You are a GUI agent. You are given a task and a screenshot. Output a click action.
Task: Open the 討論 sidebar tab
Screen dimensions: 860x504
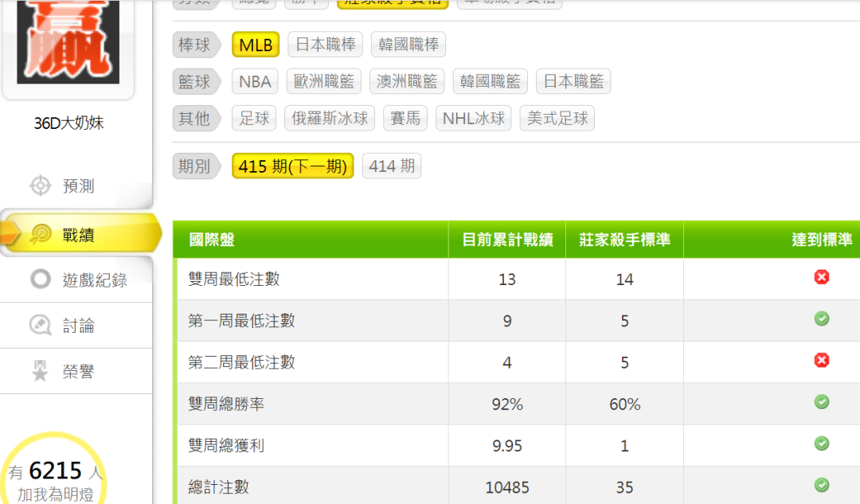click(78, 326)
